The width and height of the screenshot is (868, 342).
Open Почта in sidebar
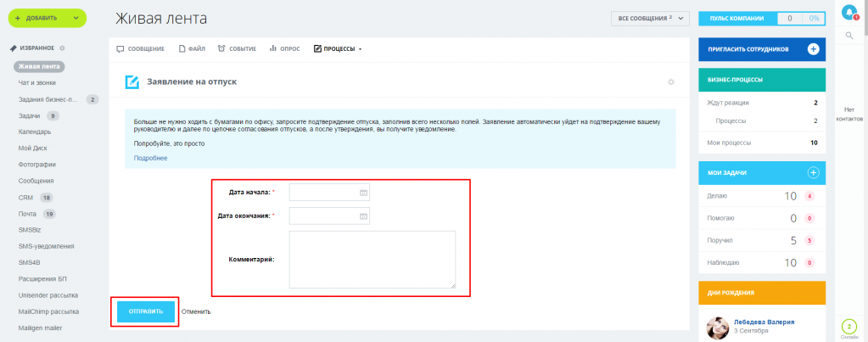pyautogui.click(x=27, y=214)
